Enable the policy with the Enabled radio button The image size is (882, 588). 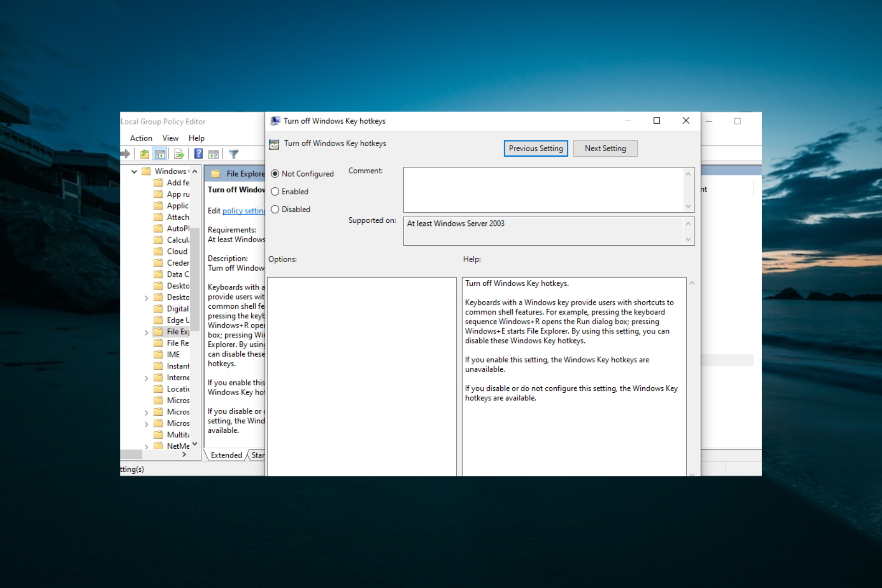275,192
